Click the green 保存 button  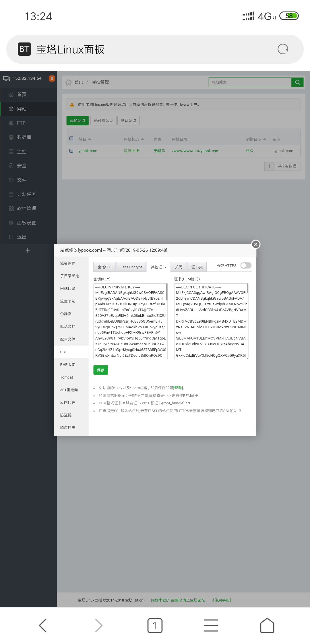click(101, 370)
